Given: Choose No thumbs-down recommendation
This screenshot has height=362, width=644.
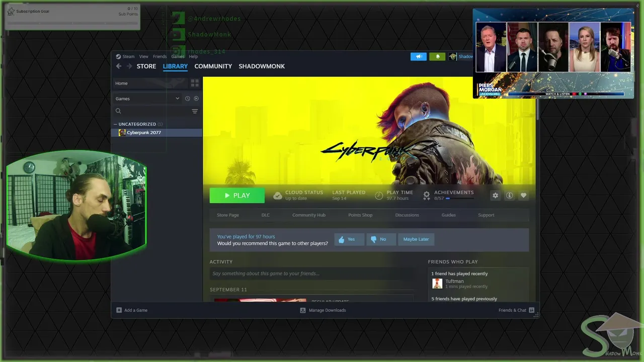Looking at the screenshot, I should [381, 239].
